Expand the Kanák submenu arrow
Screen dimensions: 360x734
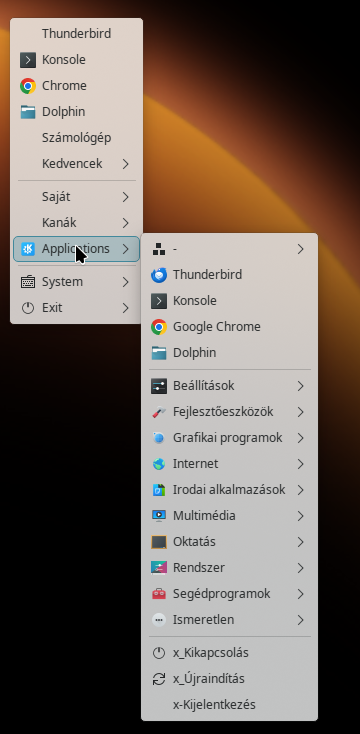125,223
